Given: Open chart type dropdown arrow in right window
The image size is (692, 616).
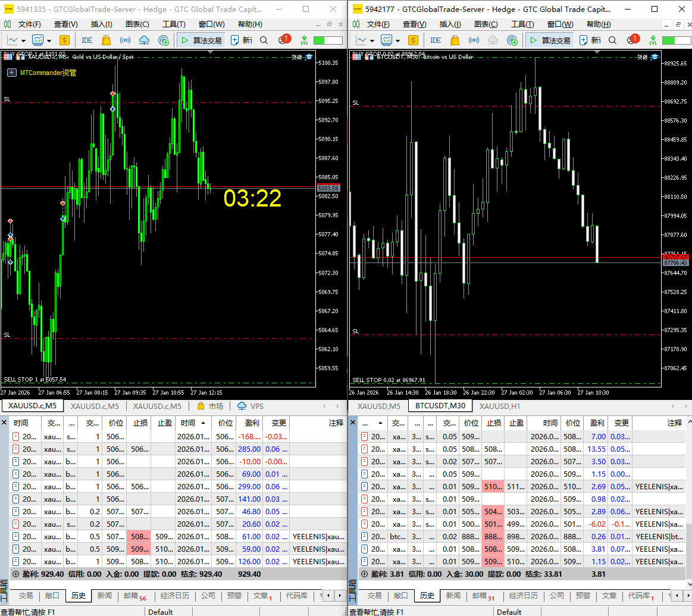Looking at the screenshot, I should 372,41.
